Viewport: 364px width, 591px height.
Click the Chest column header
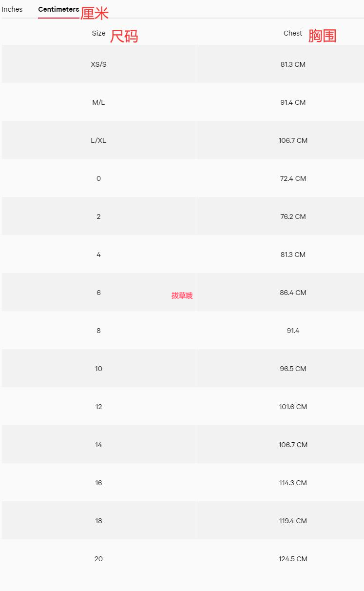point(293,33)
